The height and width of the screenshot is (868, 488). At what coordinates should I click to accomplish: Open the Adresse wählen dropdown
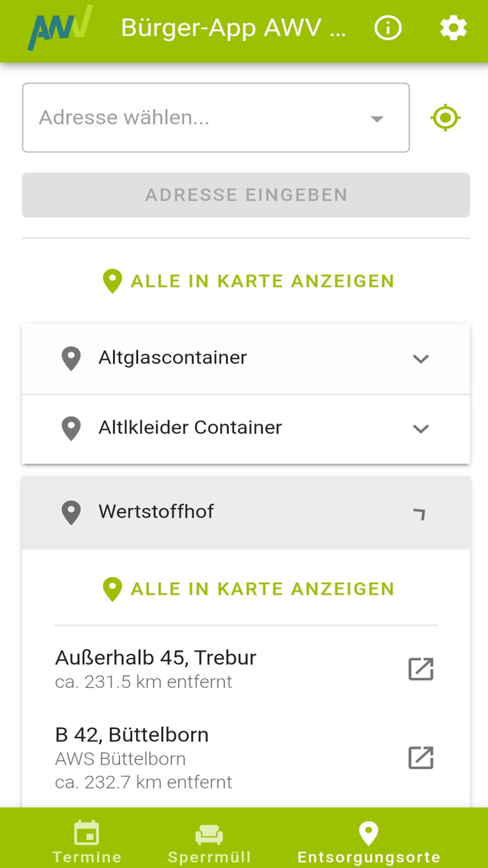[x=376, y=117]
